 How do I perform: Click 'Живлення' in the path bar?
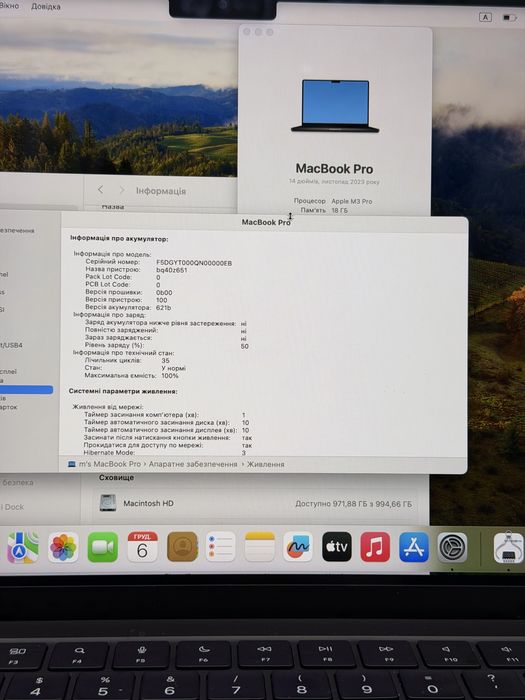[266, 464]
